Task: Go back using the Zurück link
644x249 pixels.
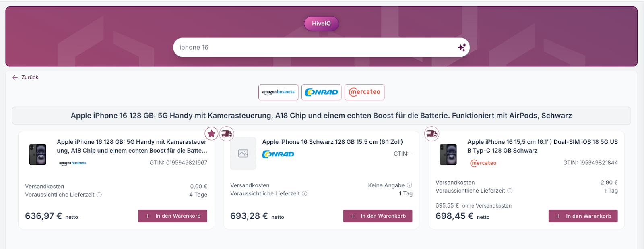Action: (25, 77)
